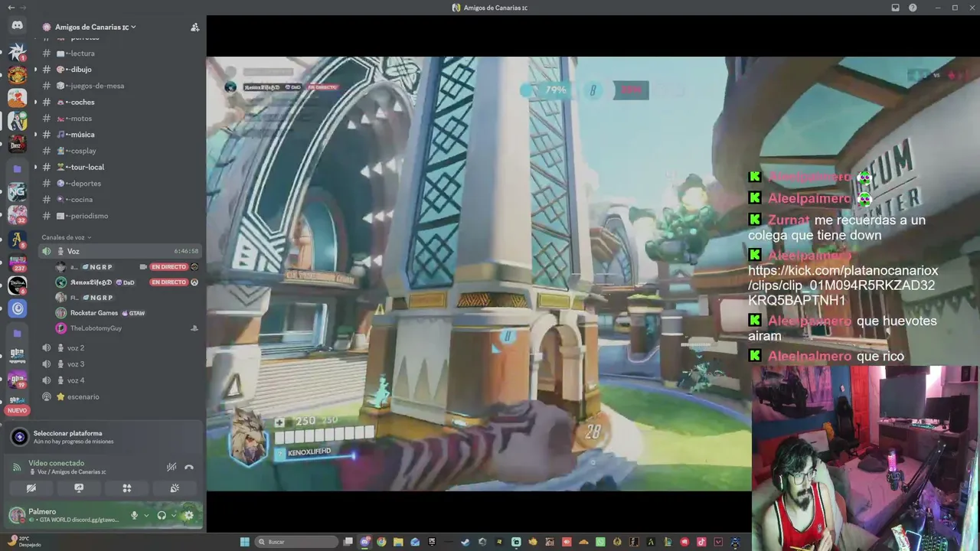
Task: Open the juegos-de-mesa channel
Action: [x=121, y=86]
